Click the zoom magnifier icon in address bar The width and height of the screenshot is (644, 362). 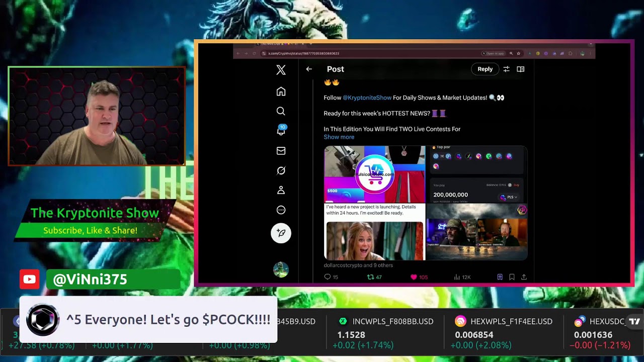(511, 53)
